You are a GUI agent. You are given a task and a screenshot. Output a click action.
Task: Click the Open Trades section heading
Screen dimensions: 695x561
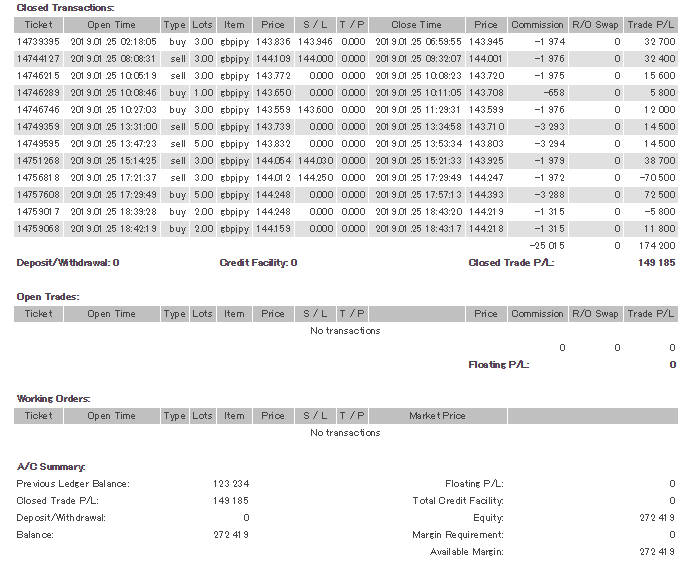pos(48,296)
